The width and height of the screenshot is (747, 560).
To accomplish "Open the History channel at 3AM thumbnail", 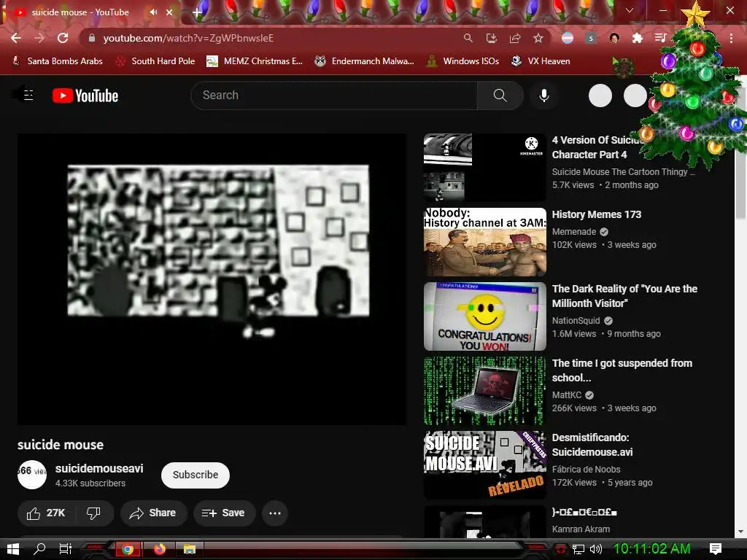I will tap(485, 242).
